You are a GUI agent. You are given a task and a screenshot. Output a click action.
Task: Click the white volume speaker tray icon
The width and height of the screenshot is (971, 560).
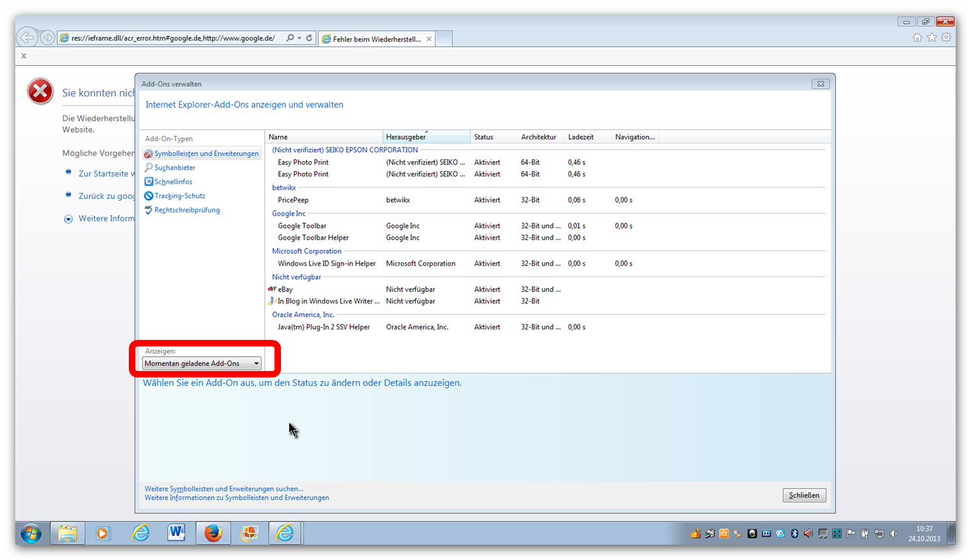coord(893,533)
